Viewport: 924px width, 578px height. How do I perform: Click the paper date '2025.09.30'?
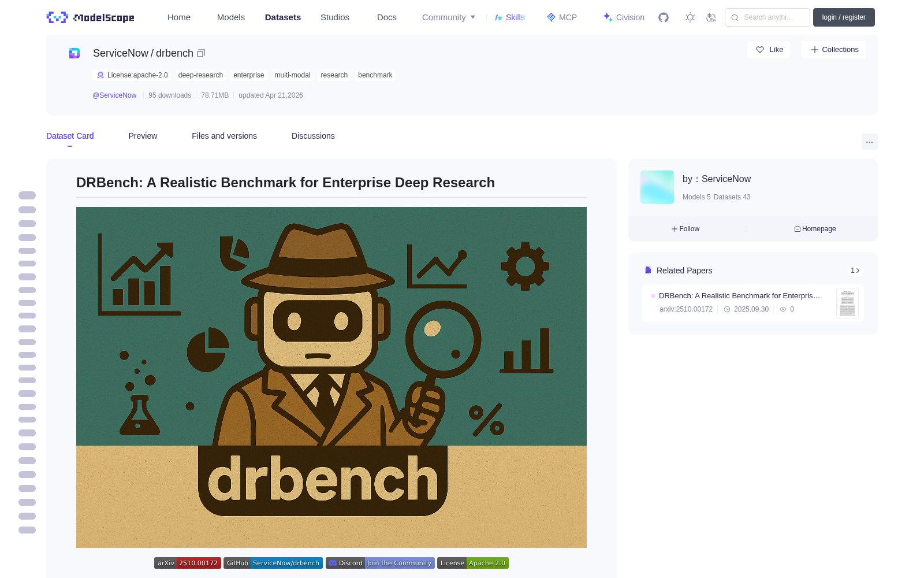click(751, 309)
